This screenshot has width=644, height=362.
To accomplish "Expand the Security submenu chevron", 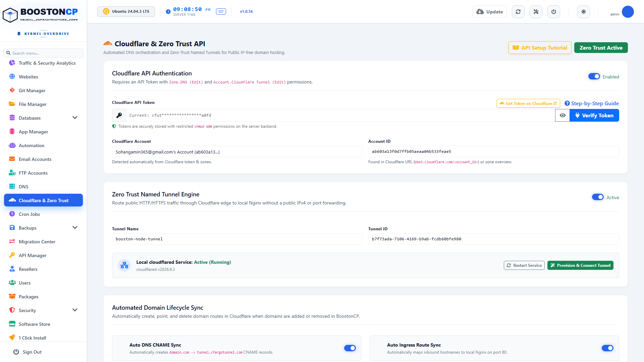I will tap(75, 310).
